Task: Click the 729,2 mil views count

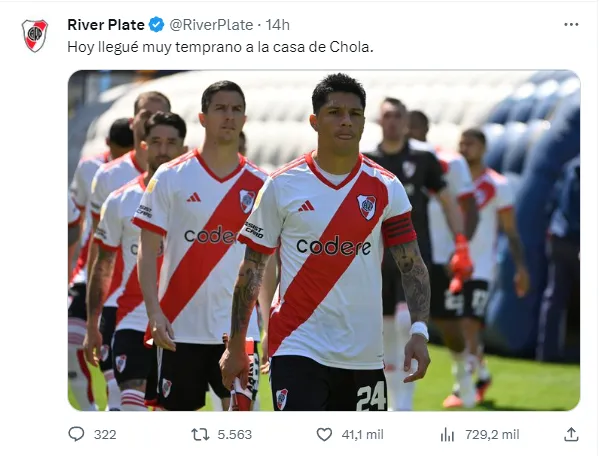Action: 492,435
